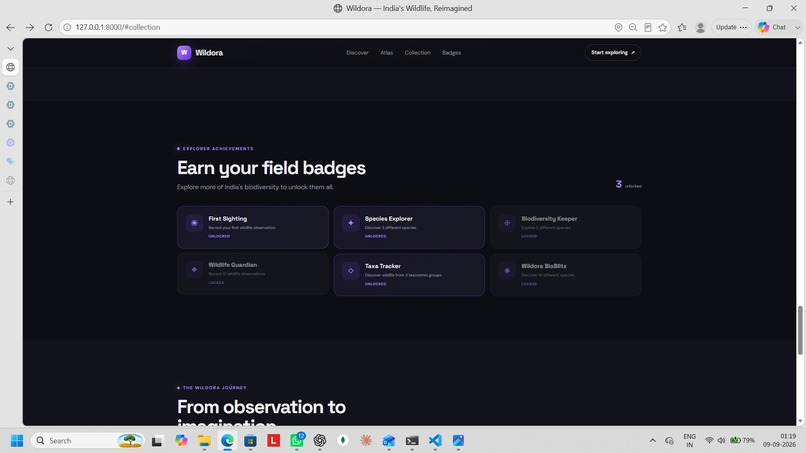Open Visual Studio Code from the taskbar
806x453 pixels.
tap(435, 441)
